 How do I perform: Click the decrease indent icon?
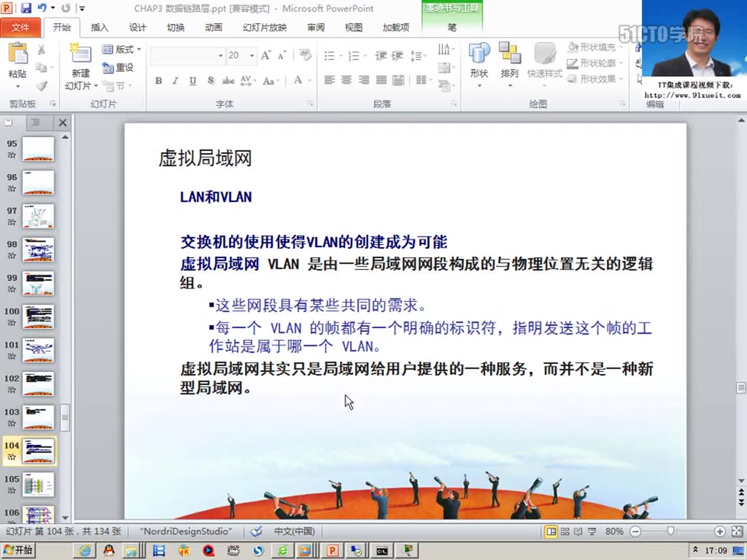pos(381,55)
